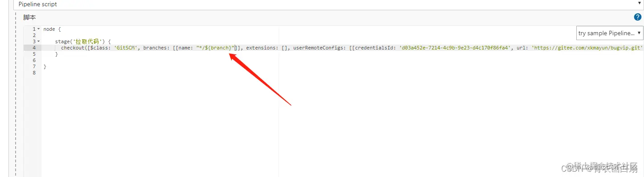Click the line number 6 in gutter
644x177 pixels.
(34, 60)
